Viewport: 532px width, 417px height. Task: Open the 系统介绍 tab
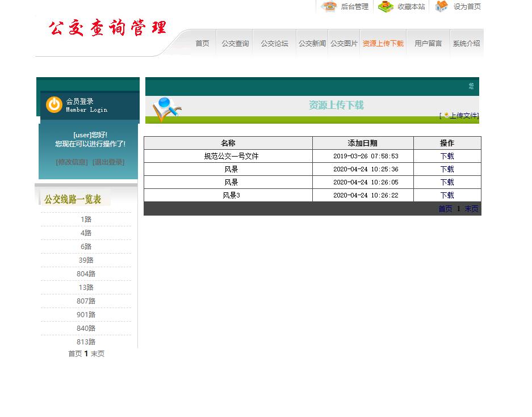point(466,43)
